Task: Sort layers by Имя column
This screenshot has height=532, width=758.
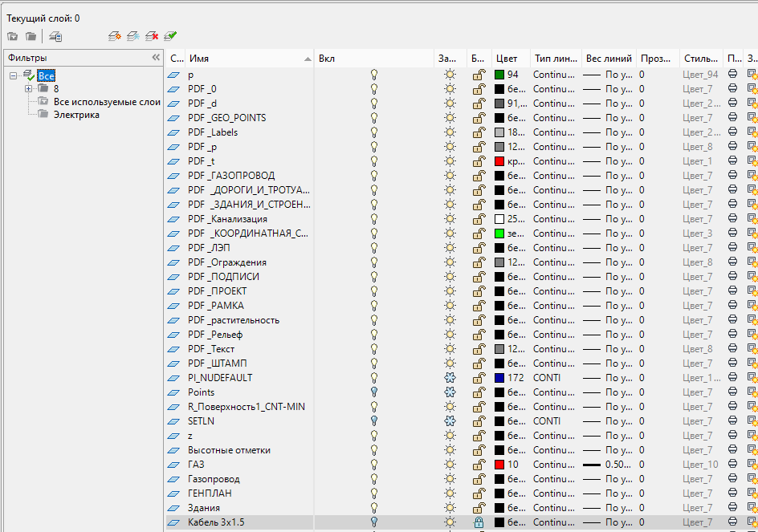Action: tap(250, 59)
